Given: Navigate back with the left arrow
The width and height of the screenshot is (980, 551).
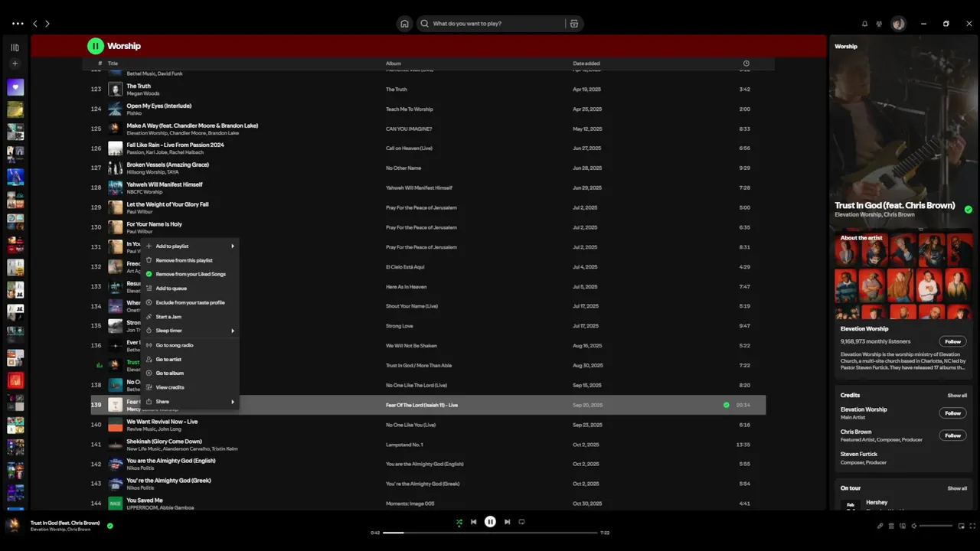Looking at the screenshot, I should [34, 24].
